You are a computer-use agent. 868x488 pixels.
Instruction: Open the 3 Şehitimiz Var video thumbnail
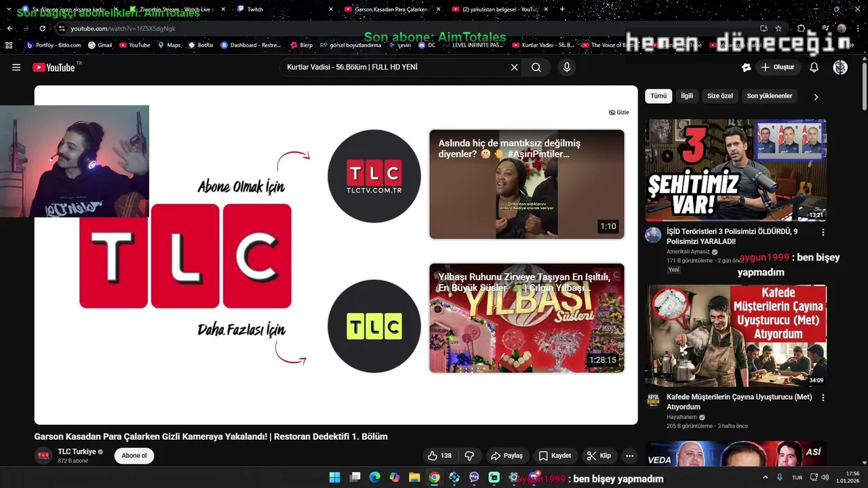(736, 170)
